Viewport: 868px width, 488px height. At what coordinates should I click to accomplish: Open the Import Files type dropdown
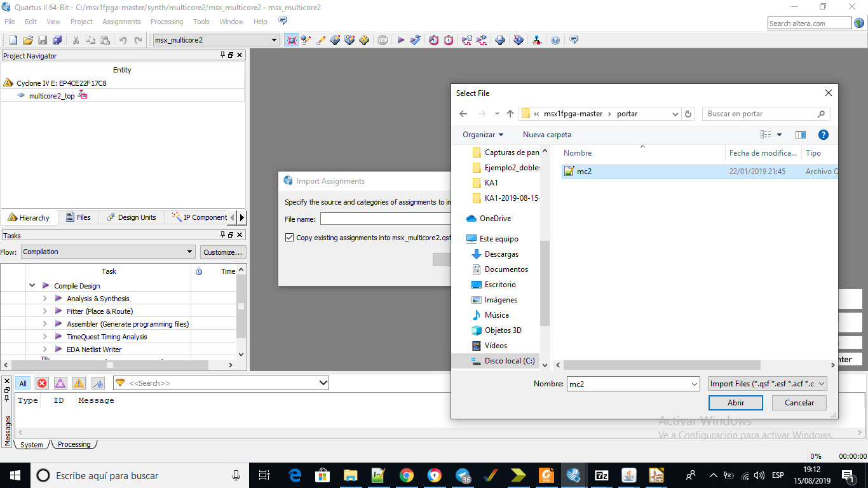pos(768,384)
